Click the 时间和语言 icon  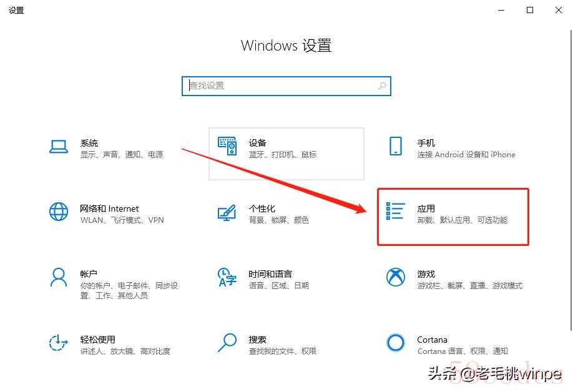[x=227, y=278]
